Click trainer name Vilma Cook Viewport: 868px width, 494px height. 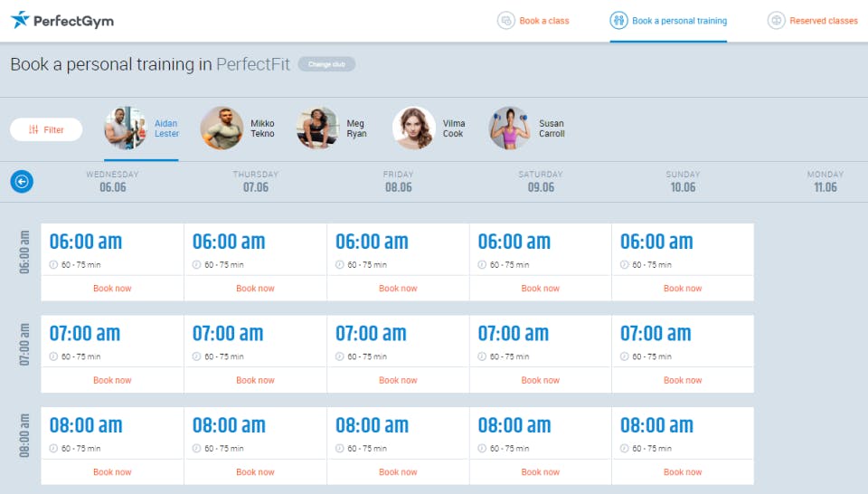[453, 128]
